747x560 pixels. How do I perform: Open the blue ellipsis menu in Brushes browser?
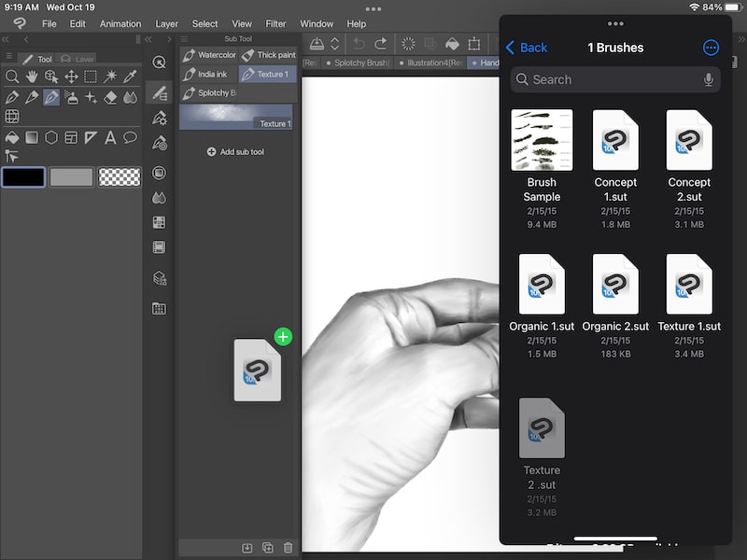pyautogui.click(x=711, y=47)
